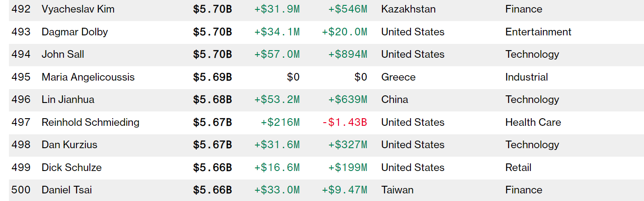The width and height of the screenshot is (644, 201).
Task: View Reinhold Schmieding's profile
Action: click(90, 122)
